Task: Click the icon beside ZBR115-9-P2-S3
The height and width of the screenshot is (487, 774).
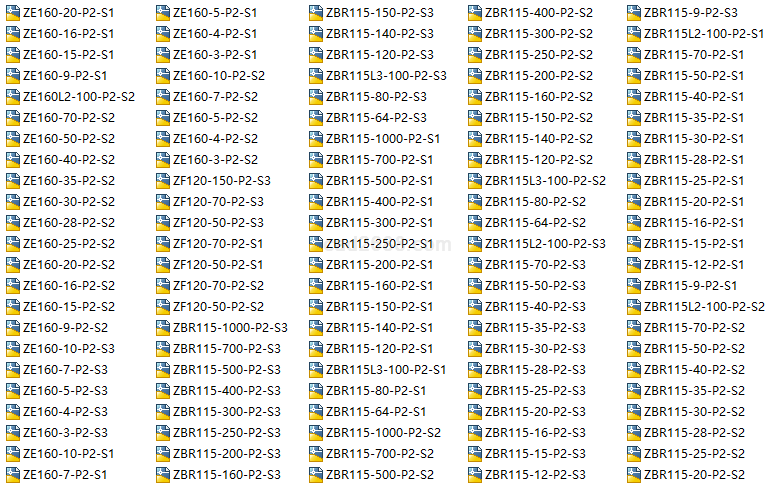Action: 634,13
